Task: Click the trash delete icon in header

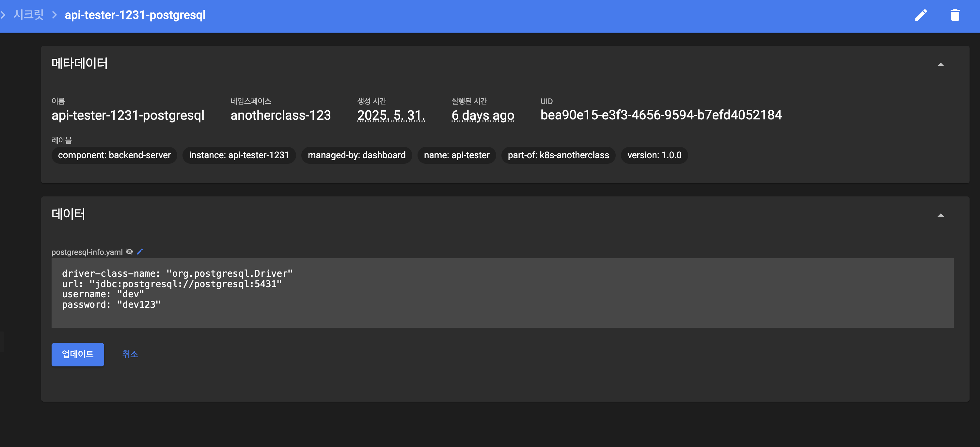Action: [x=955, y=15]
